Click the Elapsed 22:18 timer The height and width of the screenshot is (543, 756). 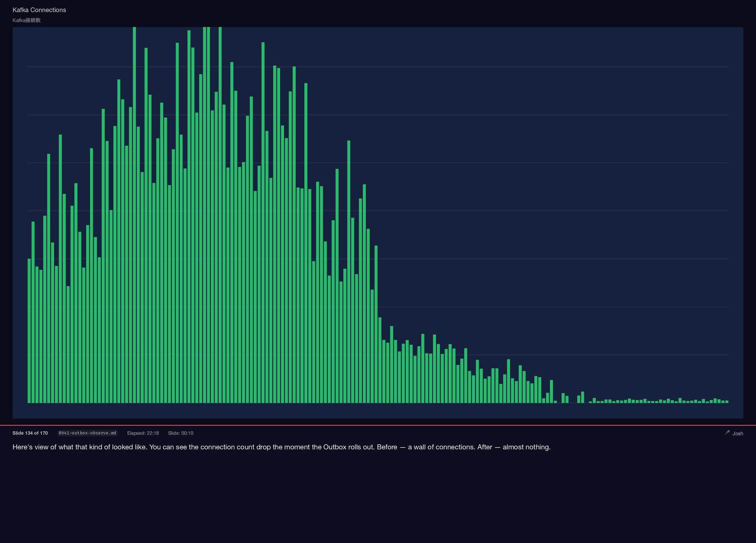click(143, 433)
